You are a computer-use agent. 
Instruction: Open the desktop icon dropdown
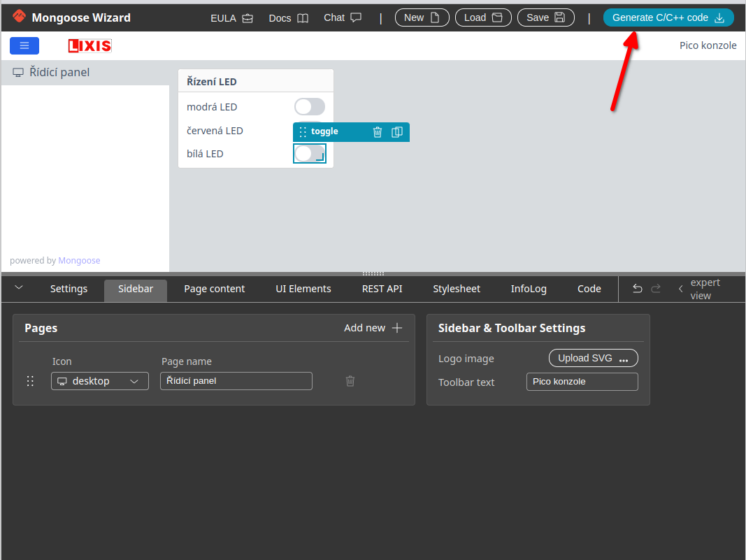click(100, 381)
